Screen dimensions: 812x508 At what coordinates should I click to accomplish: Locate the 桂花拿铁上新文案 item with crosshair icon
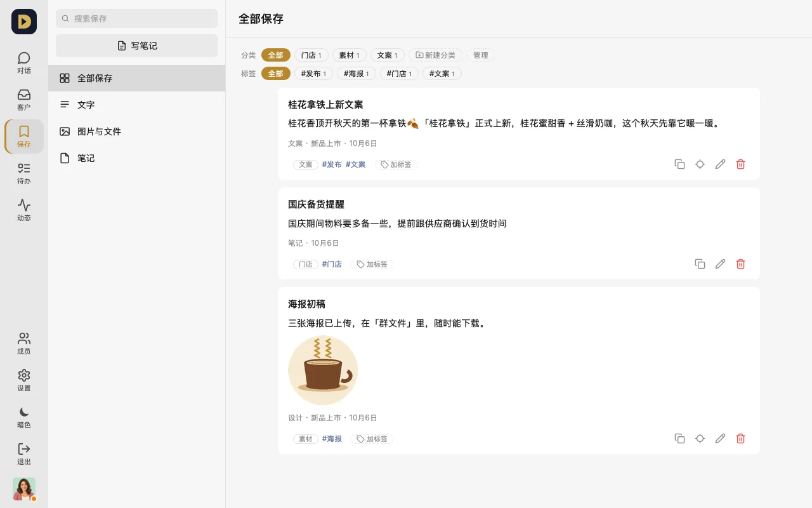pyautogui.click(x=700, y=164)
